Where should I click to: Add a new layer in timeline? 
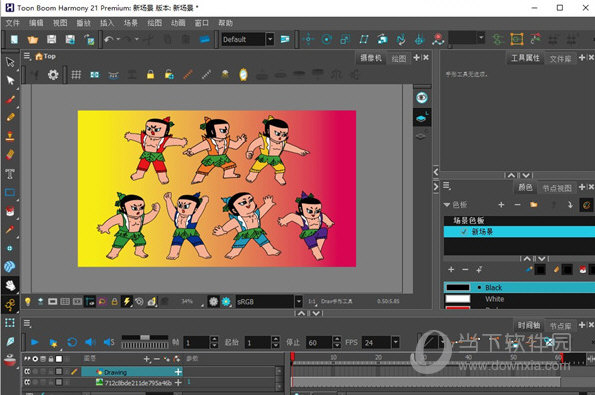(x=146, y=359)
